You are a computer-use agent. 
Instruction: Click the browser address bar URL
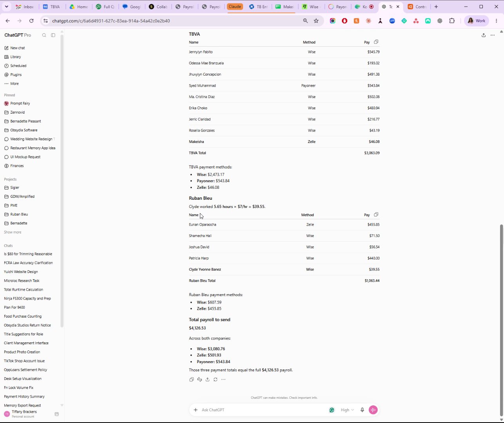tap(111, 21)
